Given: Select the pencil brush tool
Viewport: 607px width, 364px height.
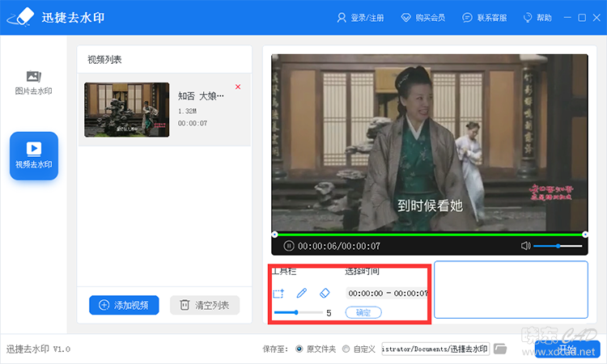Looking at the screenshot, I should coord(302,293).
